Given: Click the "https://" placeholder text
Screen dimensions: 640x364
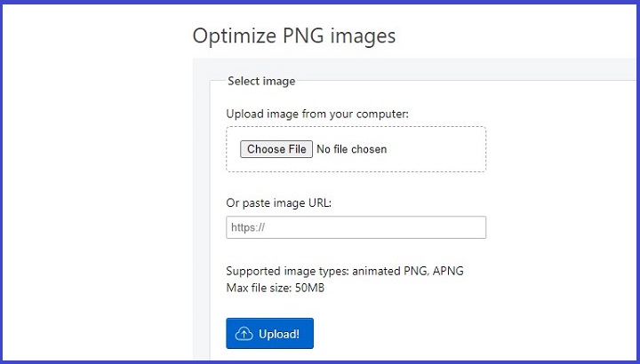Looking at the screenshot, I should coord(249,227).
